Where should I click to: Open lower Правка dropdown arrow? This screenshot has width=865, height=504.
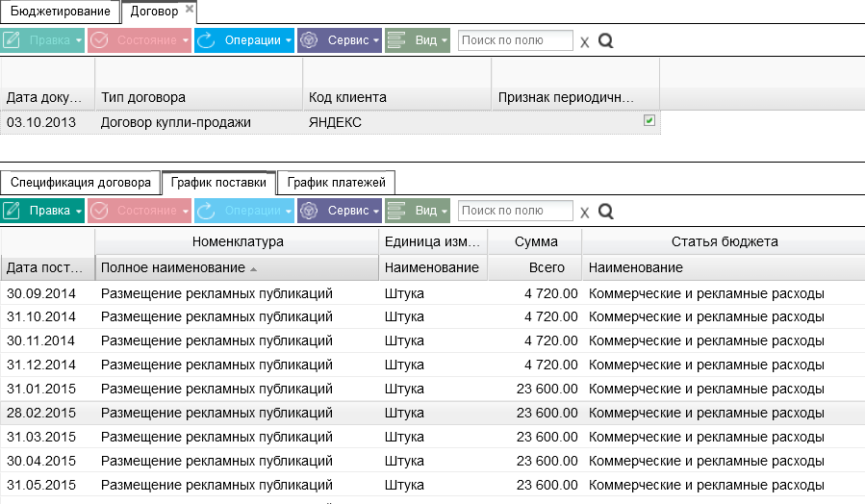point(79,212)
